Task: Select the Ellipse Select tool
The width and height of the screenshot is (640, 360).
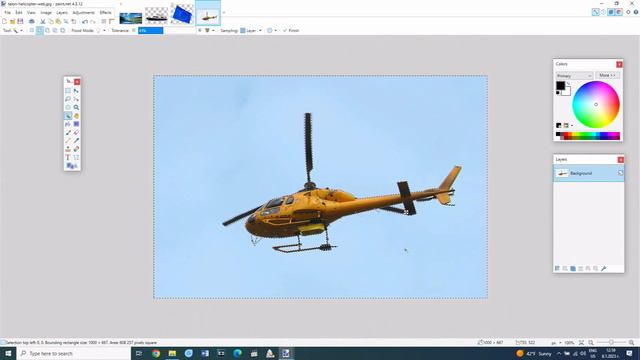Action: (x=68, y=107)
